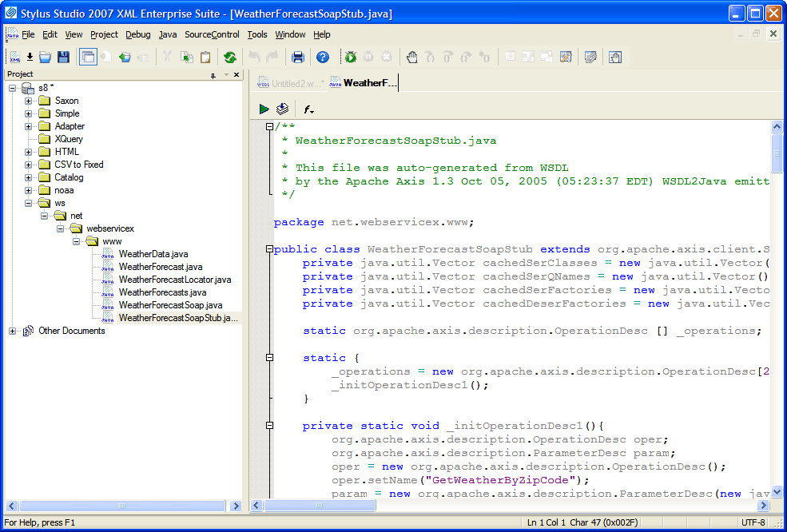This screenshot has width=787, height=532.
Task: Expand the HTML folder
Action: coord(29,152)
